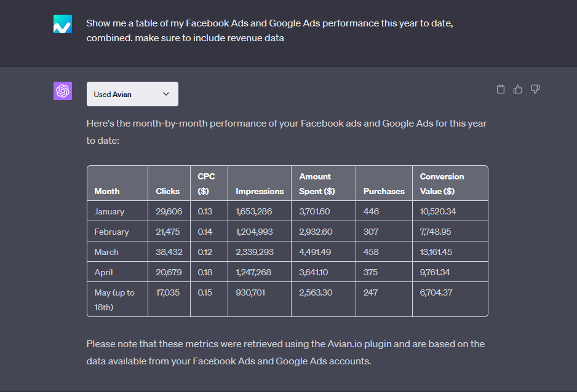The image size is (577, 392).
Task: Expand the Used Avian plugin dropdown
Action: point(132,94)
